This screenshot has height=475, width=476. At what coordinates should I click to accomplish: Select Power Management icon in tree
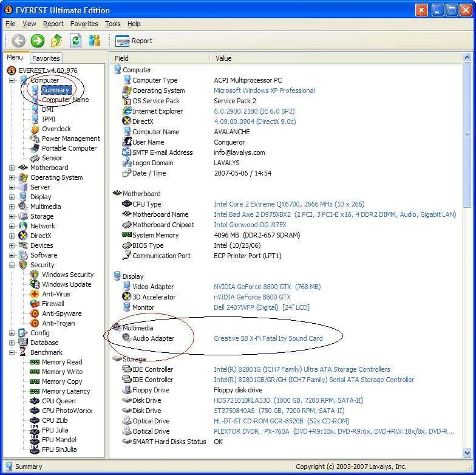pos(35,138)
